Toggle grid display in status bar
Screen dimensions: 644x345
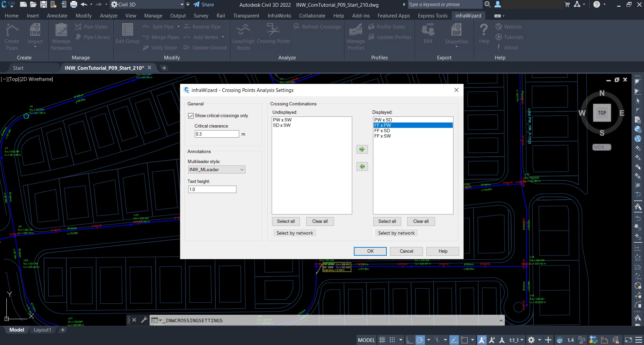pyautogui.click(x=382, y=340)
